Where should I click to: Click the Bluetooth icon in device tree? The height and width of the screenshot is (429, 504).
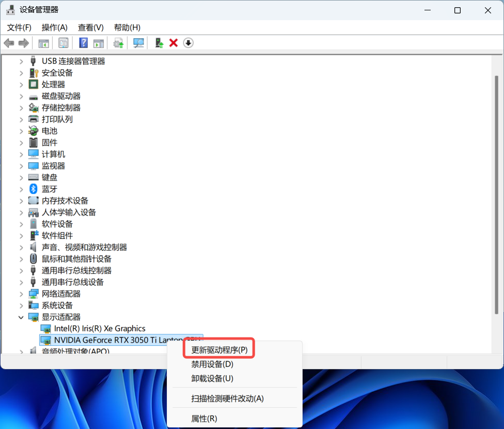[x=34, y=189]
